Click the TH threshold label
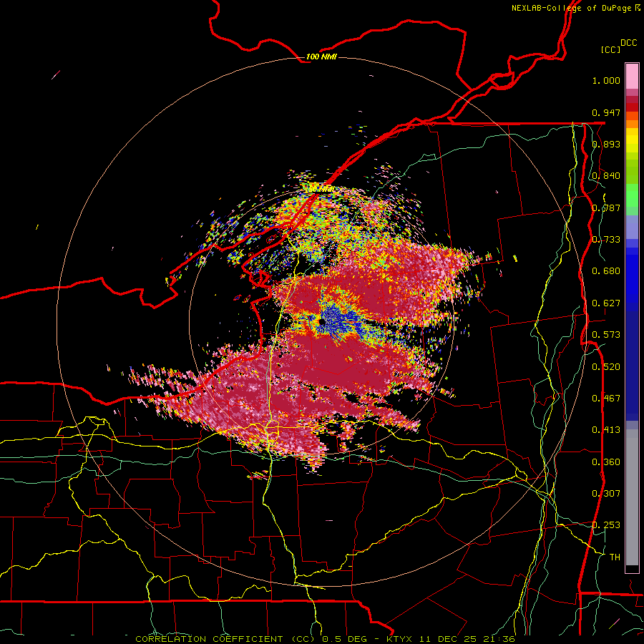 (615, 557)
